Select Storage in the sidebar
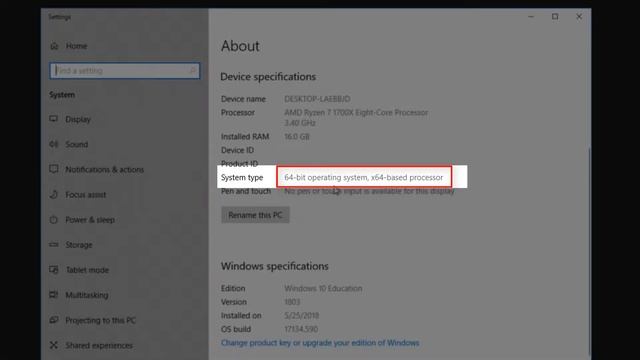Screen dimensions: 640x360 point(79,245)
